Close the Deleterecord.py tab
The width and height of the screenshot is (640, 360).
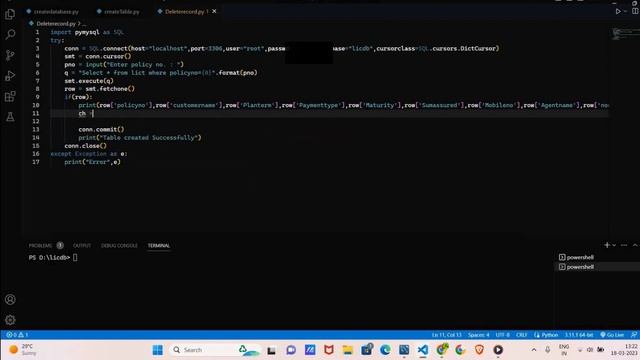pos(214,11)
